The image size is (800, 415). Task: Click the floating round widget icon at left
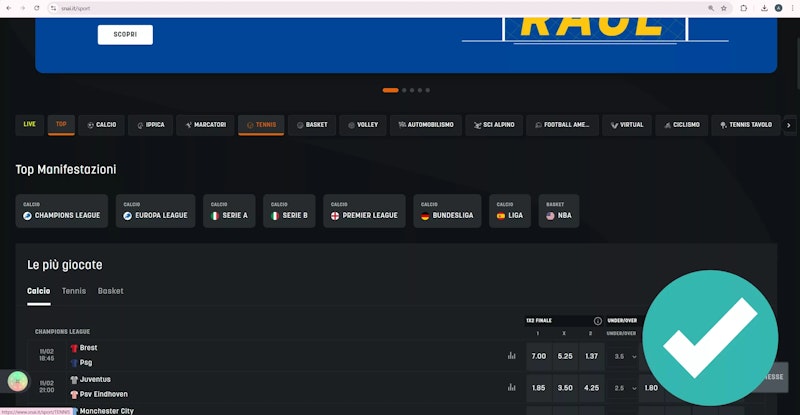(x=18, y=381)
